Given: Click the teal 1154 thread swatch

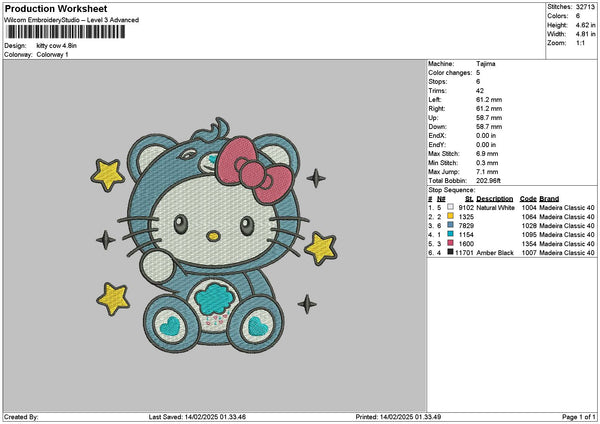Looking at the screenshot, I should [x=450, y=234].
